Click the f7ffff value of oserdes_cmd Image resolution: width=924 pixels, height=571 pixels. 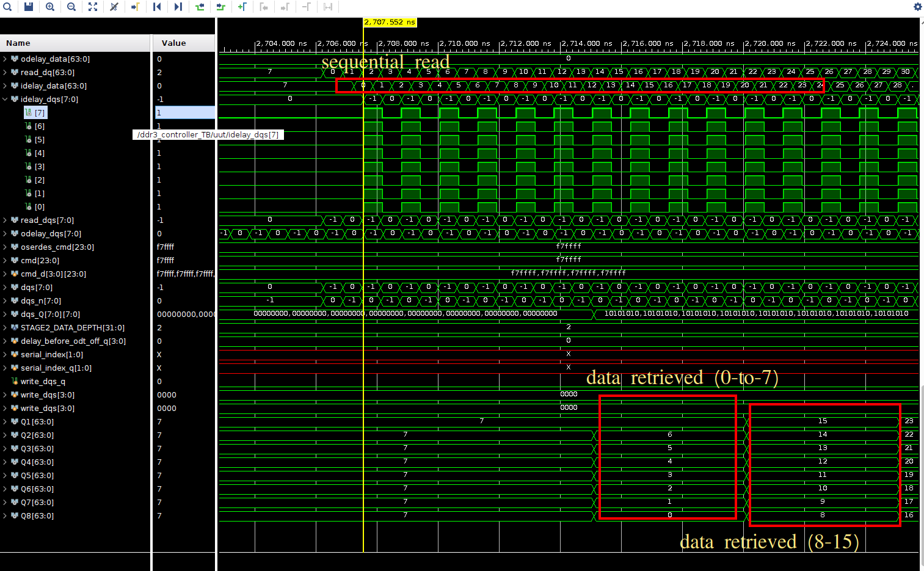166,247
